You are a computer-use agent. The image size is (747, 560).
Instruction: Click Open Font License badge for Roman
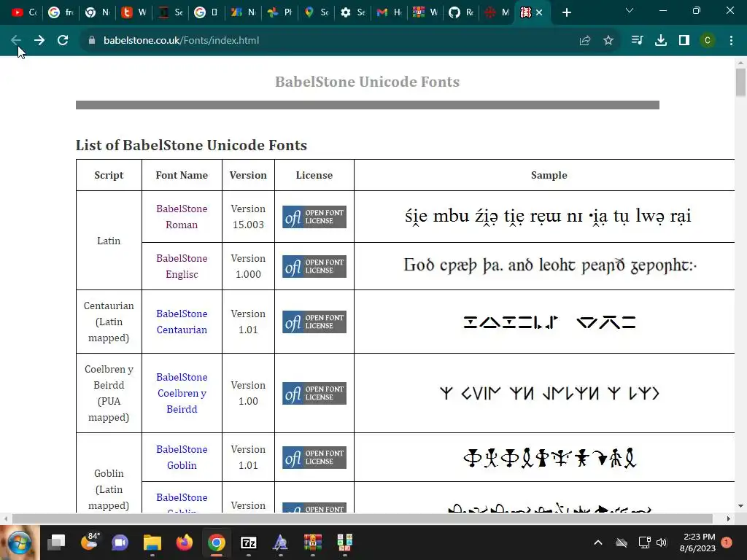[x=314, y=217]
